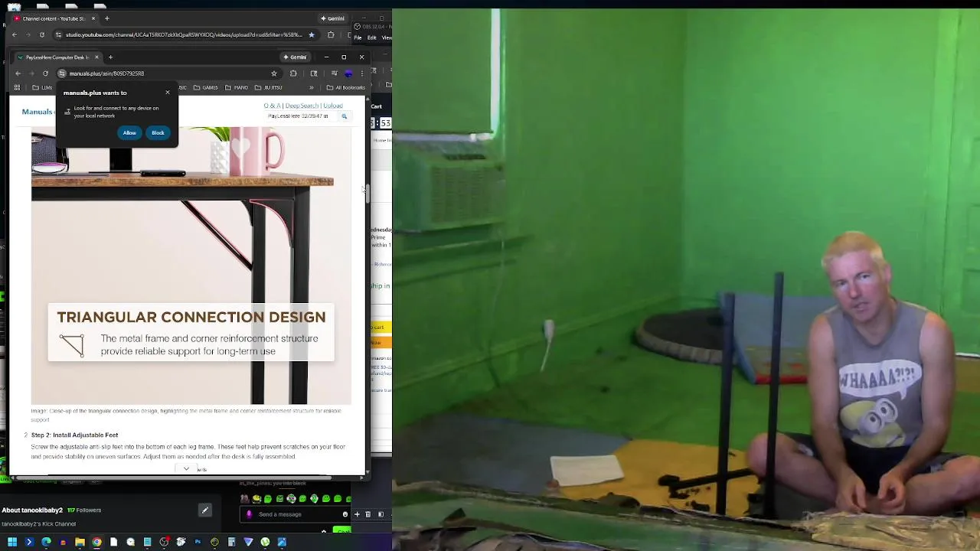Open File Explorer from the taskbar

pos(80,542)
